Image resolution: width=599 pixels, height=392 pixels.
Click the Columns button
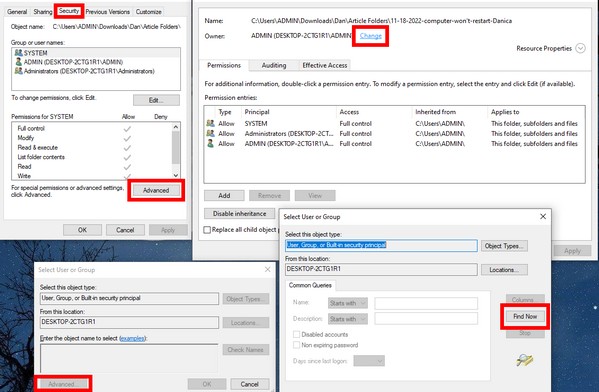[x=525, y=298]
